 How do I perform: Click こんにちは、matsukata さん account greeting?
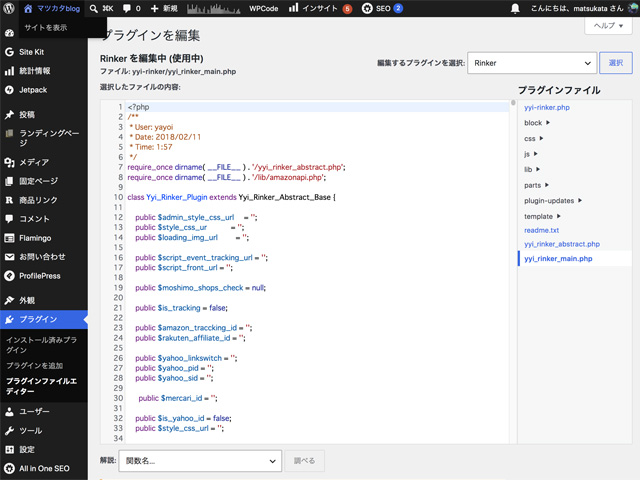577,9
